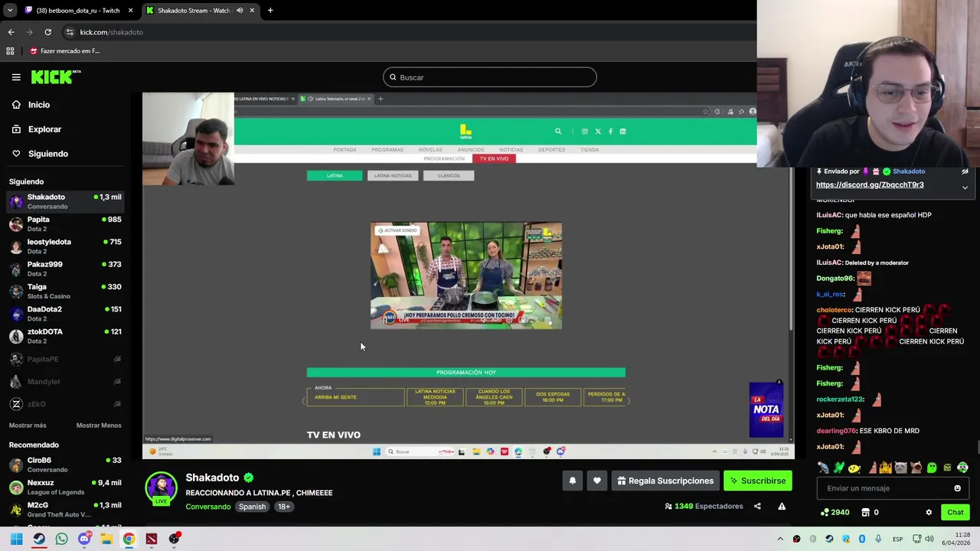The height and width of the screenshot is (551, 980).
Task: Open the emoji picker in chat input
Action: click(x=957, y=488)
